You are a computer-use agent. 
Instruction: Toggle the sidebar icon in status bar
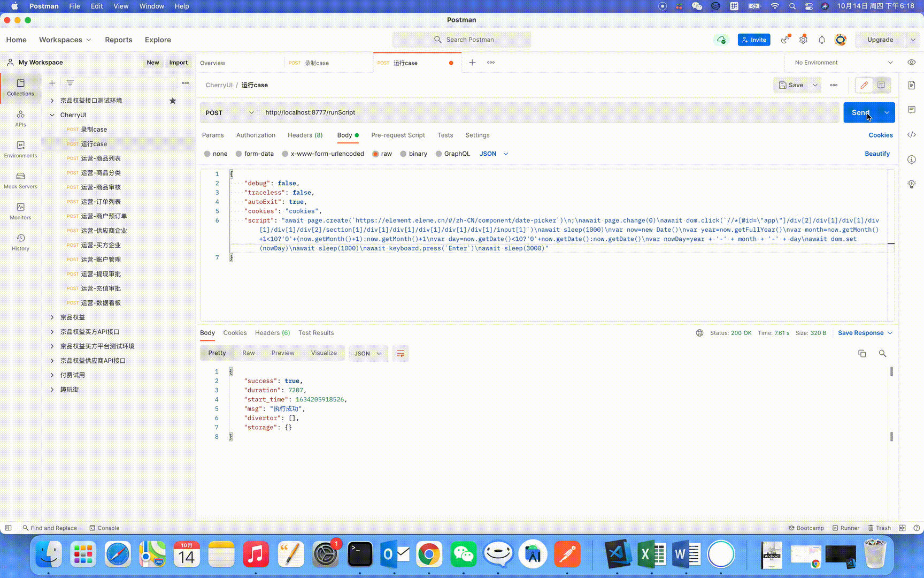coord(8,528)
